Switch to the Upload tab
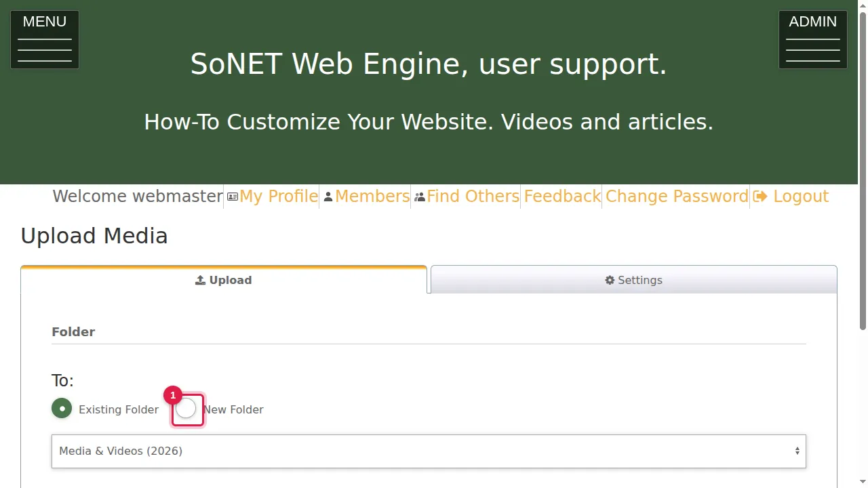 tap(224, 280)
